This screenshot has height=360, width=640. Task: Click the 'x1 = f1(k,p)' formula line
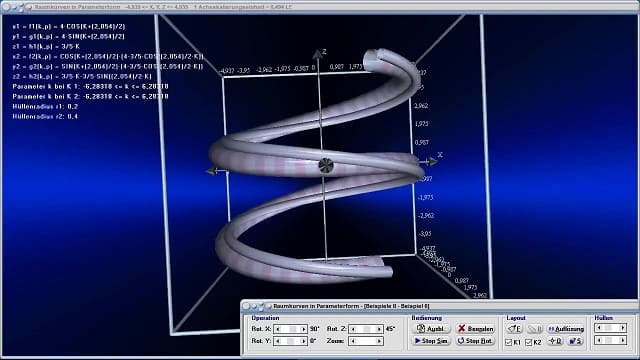(x=69, y=27)
